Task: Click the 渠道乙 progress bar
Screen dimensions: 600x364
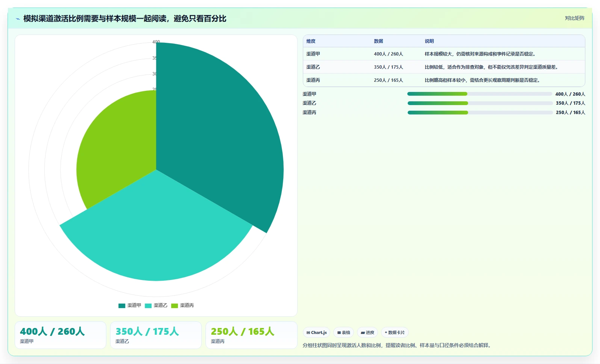Action: click(x=480, y=103)
